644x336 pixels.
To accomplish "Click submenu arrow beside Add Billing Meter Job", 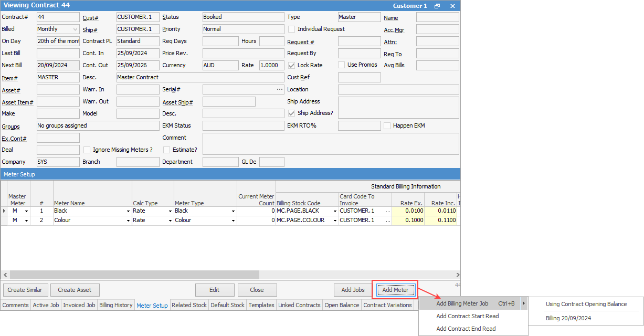I will click(x=523, y=303).
